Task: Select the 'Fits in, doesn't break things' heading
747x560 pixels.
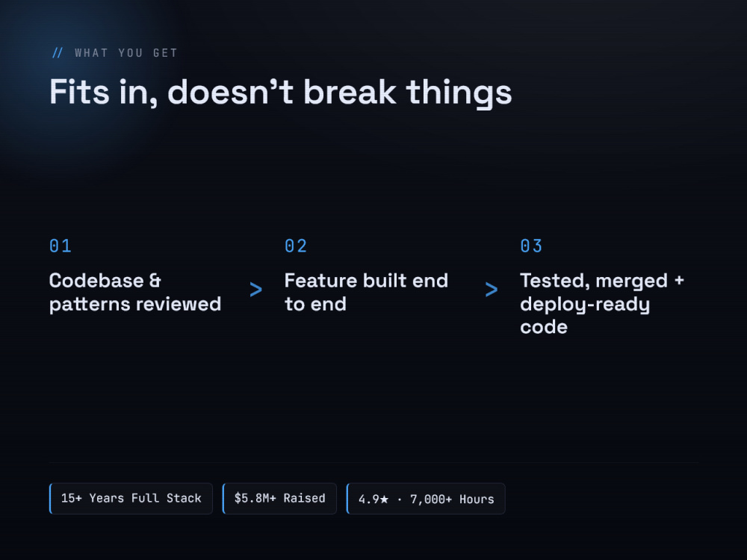Action: click(x=281, y=93)
